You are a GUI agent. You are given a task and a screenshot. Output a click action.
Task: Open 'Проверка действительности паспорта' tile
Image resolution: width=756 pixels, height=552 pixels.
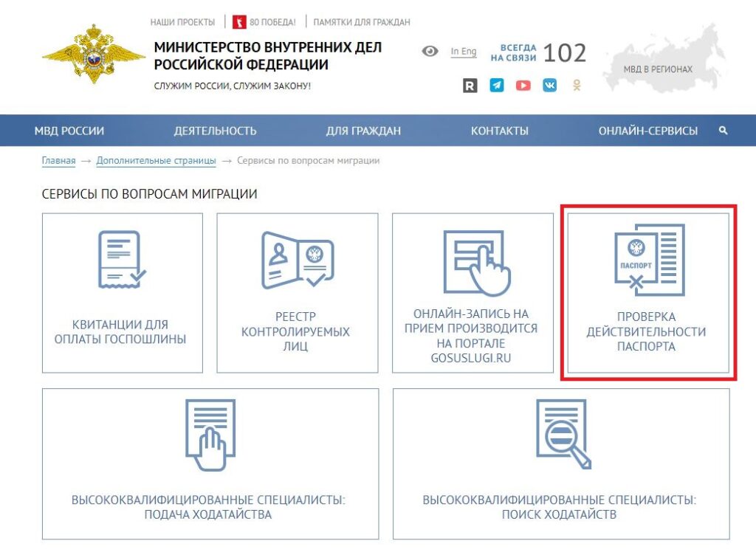pos(647,293)
